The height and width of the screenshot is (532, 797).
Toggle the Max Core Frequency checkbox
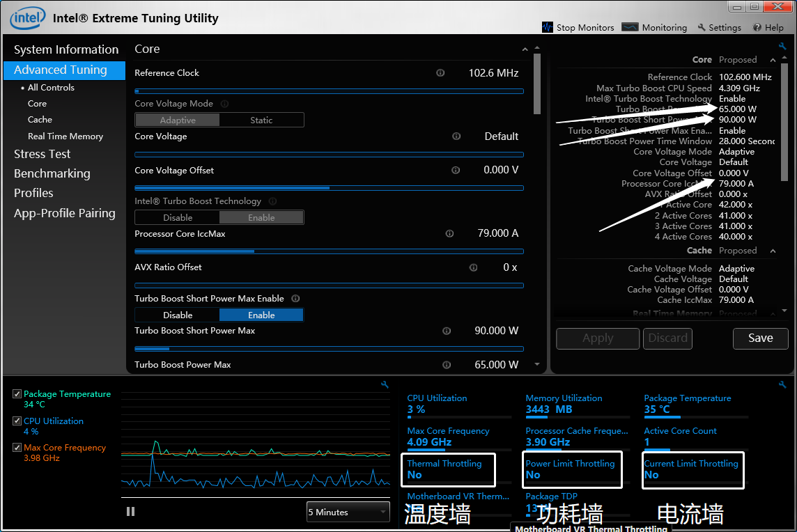[x=17, y=448]
